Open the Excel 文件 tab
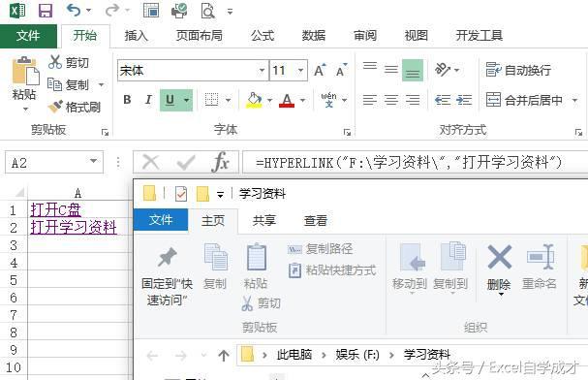The height and width of the screenshot is (380, 588). coord(28,36)
